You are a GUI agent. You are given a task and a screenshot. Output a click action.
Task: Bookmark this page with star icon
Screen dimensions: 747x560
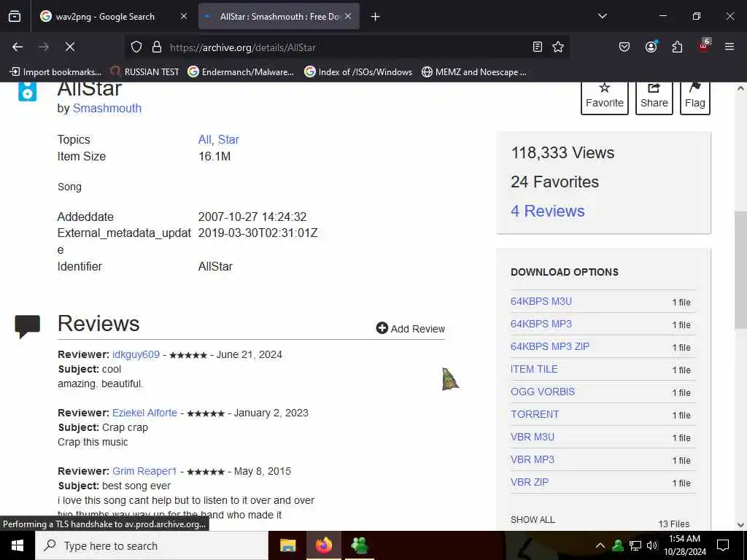coord(558,47)
